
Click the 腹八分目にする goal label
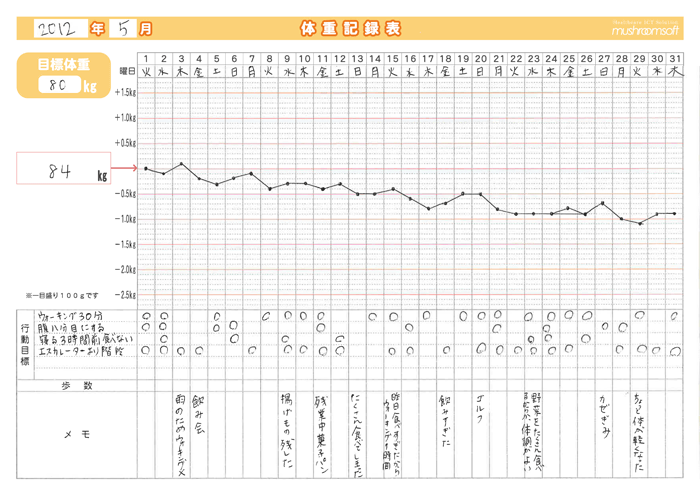[x=71, y=328]
